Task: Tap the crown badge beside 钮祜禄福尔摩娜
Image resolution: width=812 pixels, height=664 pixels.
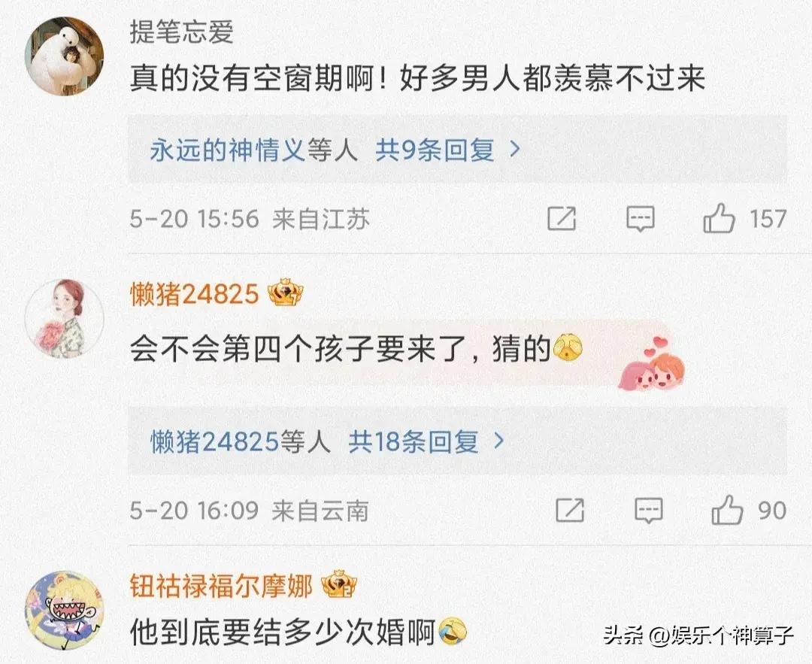Action: tap(339, 585)
